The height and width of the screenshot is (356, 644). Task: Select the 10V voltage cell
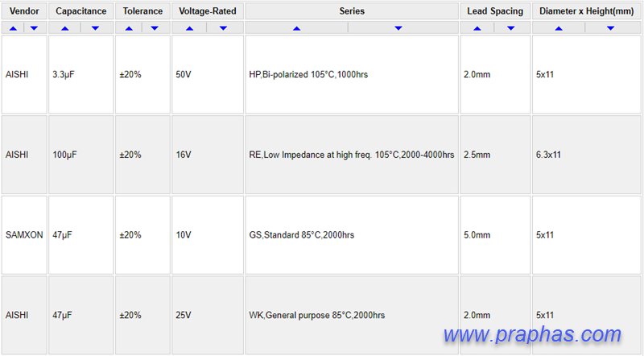tap(208, 234)
